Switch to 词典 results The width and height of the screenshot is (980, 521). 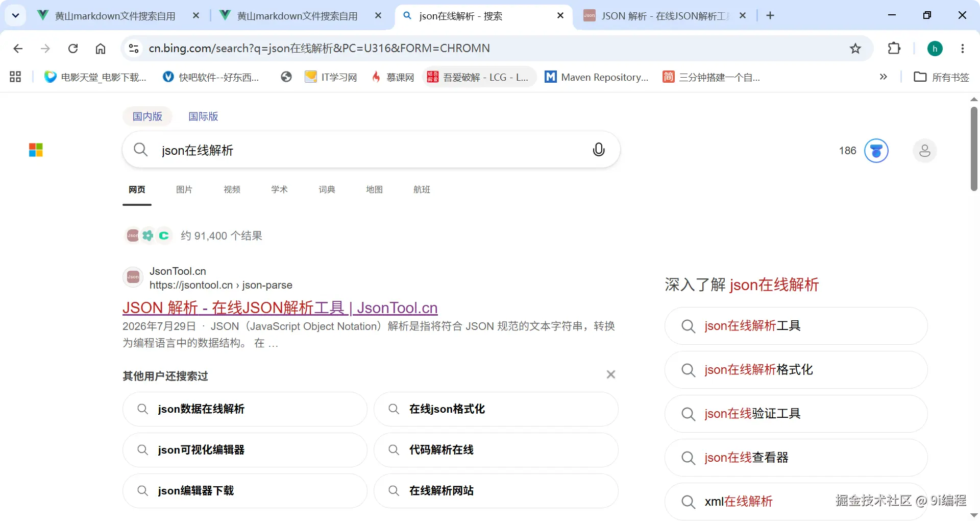(327, 190)
